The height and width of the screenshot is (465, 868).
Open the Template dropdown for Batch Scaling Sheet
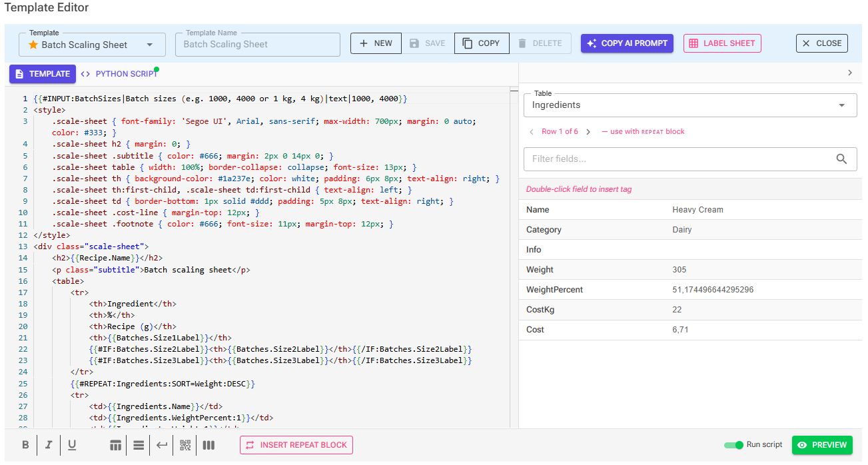(93, 45)
